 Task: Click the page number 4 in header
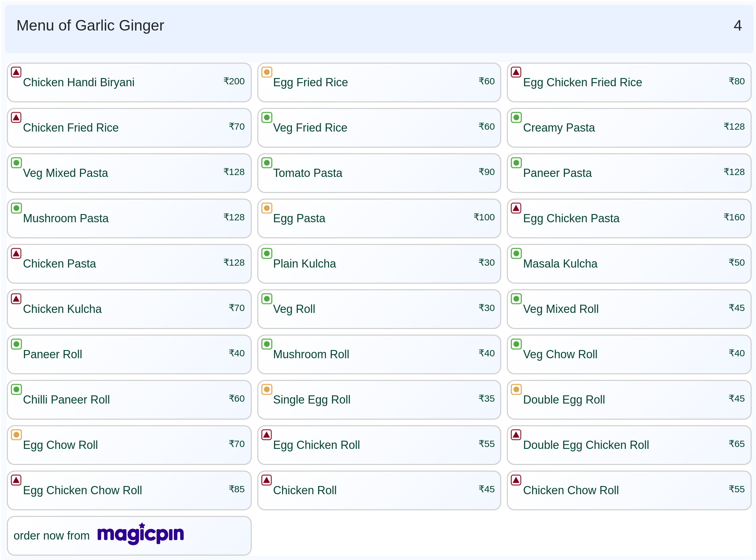click(x=737, y=26)
